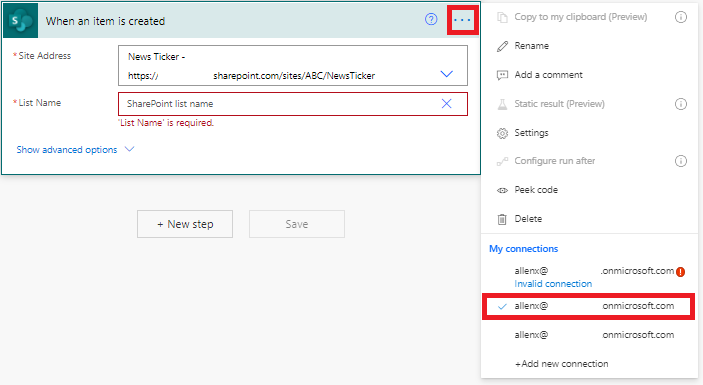Select the checked allenx@ connection

pos(589,307)
